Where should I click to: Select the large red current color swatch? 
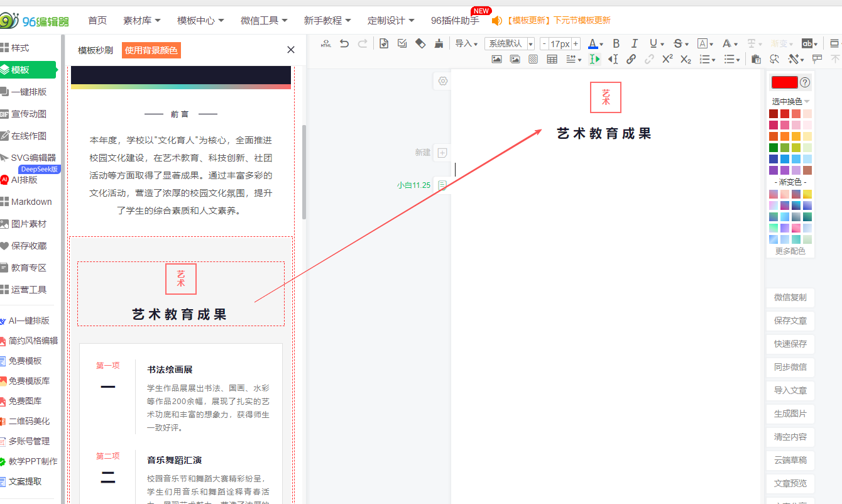tap(784, 82)
